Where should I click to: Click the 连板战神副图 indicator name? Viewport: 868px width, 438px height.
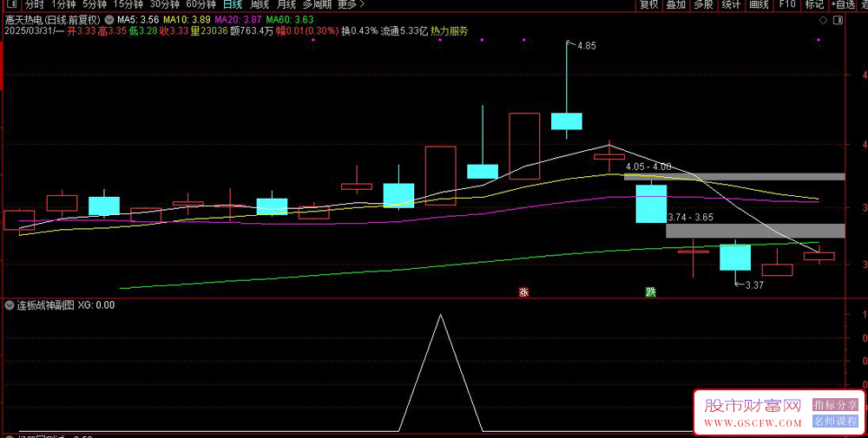tap(45, 304)
